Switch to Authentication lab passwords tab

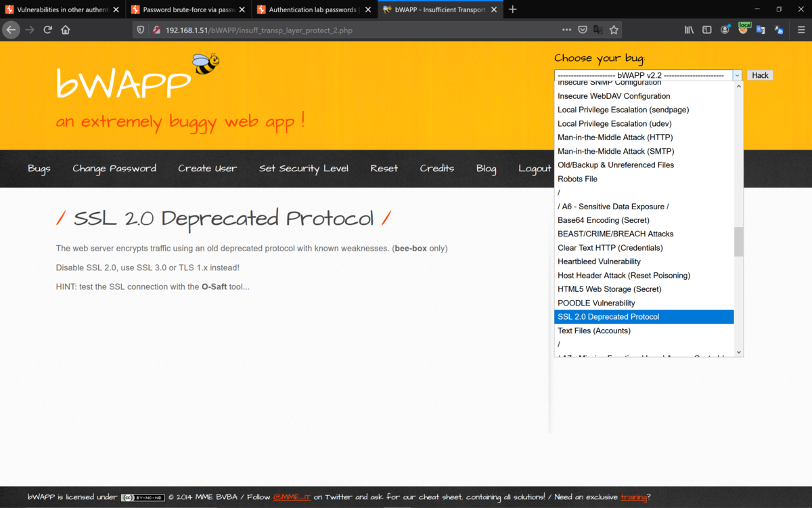tap(315, 9)
